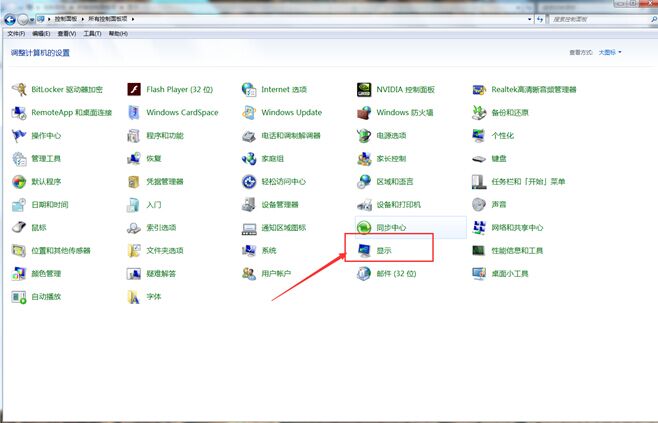Click the 用户帐户 link
The width and height of the screenshot is (658, 423).
[276, 274]
